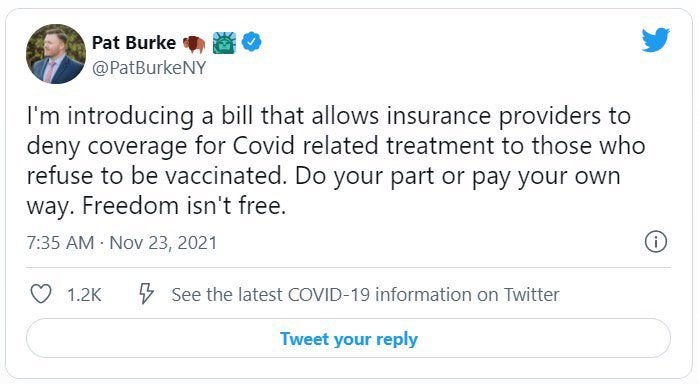Click the Statue of Liberty emoji
This screenshot has width=699, height=384.
click(x=224, y=43)
